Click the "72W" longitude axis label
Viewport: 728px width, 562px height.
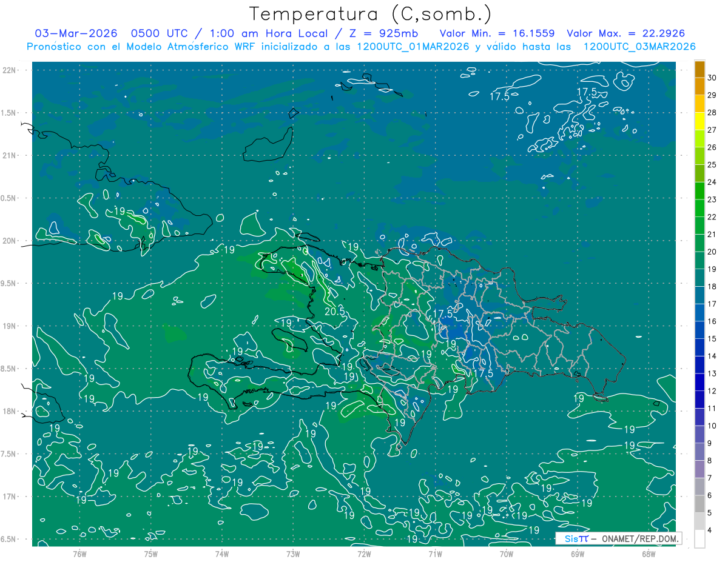tap(364, 554)
